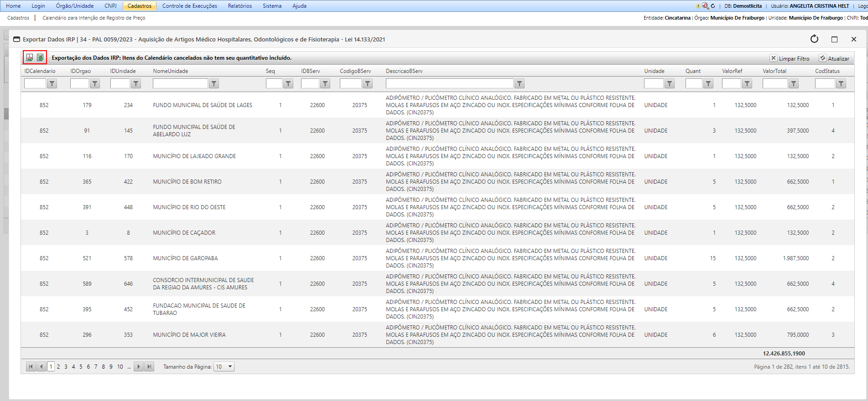Click the Limpar Filtro button
This screenshot has height=401, width=868.
(x=790, y=58)
